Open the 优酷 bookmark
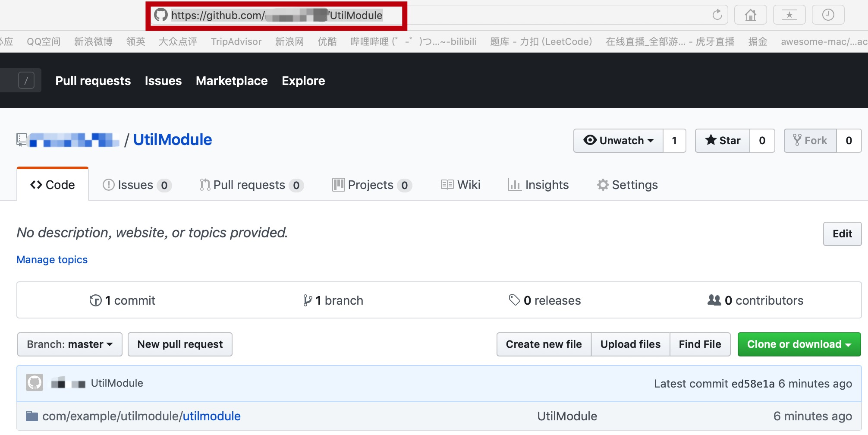This screenshot has width=868, height=435. click(327, 41)
